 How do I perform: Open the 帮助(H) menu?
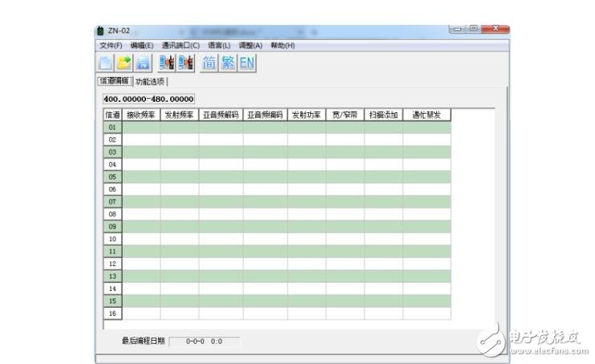coord(283,46)
